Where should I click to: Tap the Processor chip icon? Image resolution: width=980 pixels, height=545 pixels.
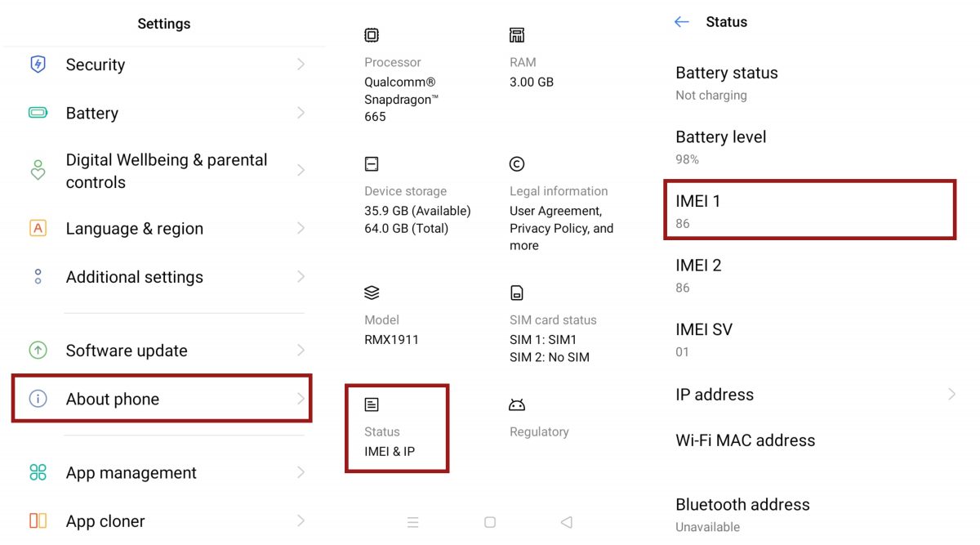click(372, 35)
